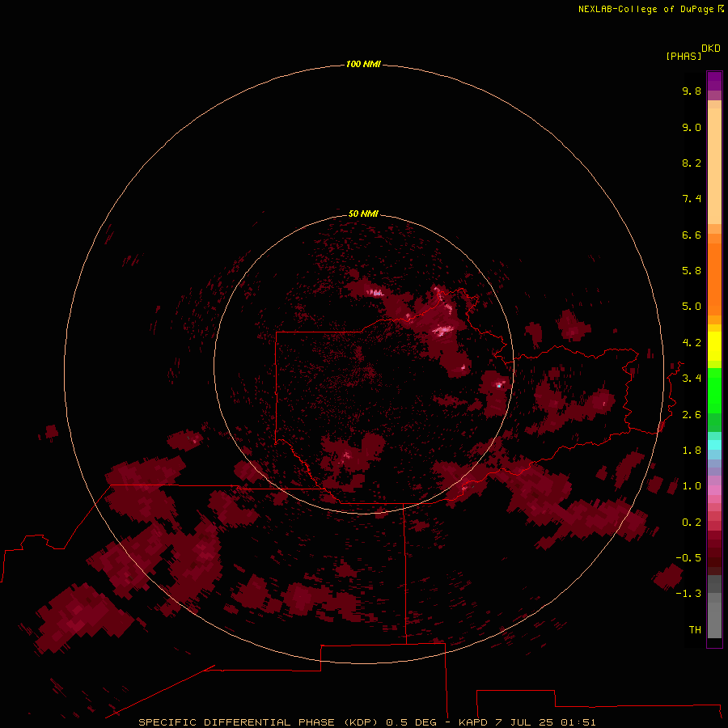728x728 pixels.
Task: Click the 8.2 value on the color scale
Action: click(692, 163)
